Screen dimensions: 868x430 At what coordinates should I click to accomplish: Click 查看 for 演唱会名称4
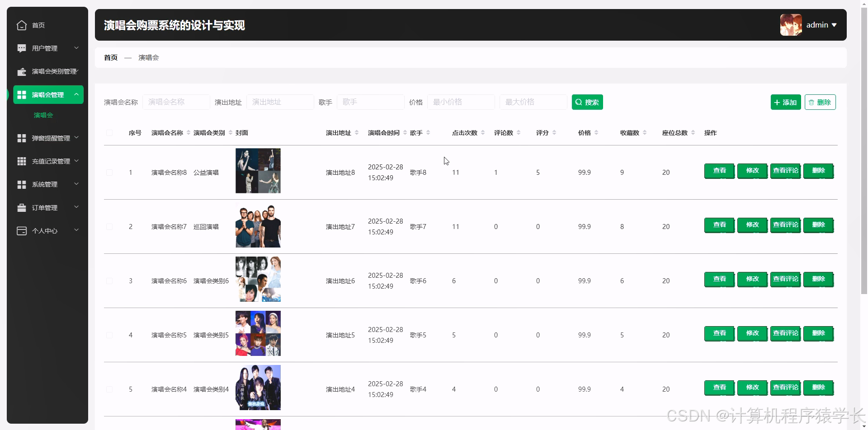pos(719,388)
